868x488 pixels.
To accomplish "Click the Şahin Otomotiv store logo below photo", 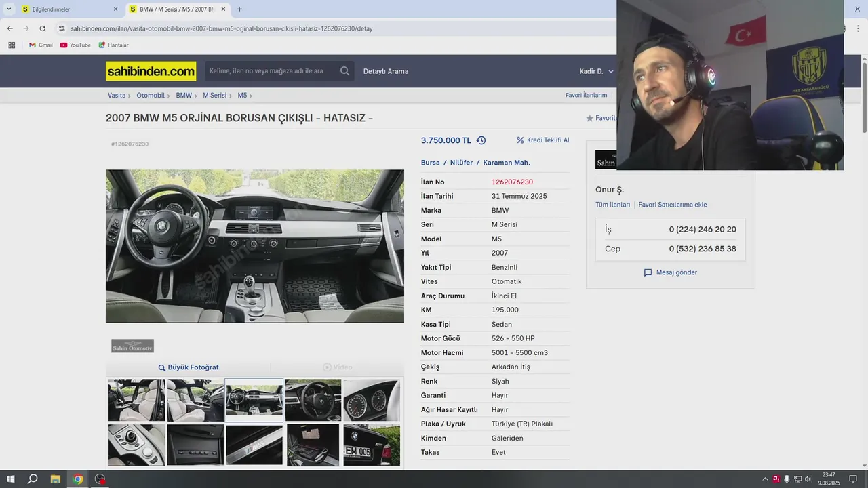I will pyautogui.click(x=132, y=346).
